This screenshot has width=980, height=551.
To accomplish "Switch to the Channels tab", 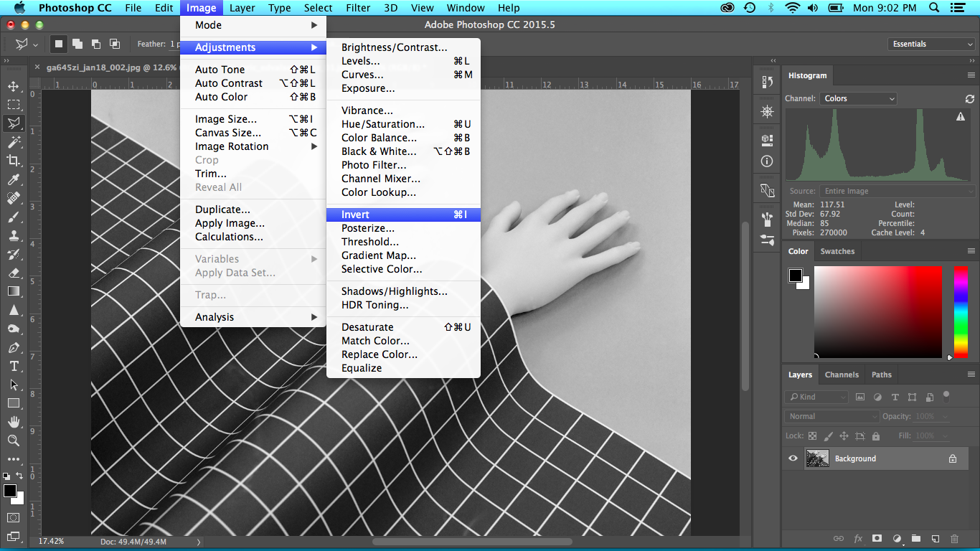I will pyautogui.click(x=842, y=375).
